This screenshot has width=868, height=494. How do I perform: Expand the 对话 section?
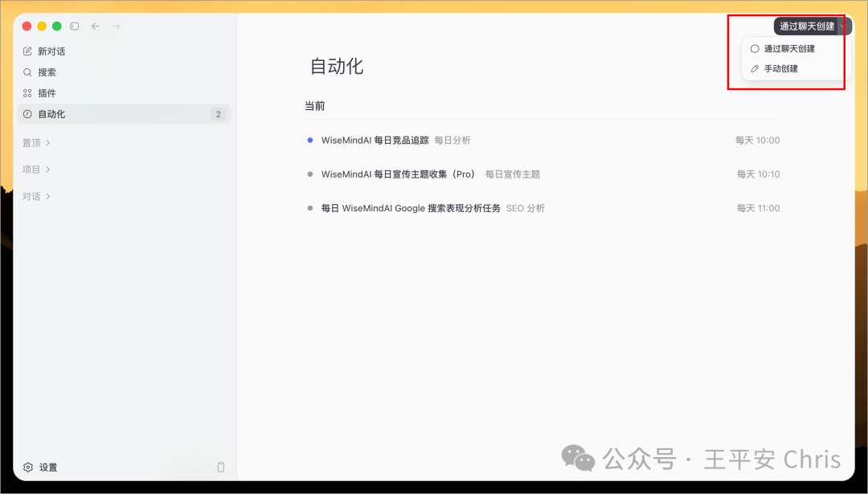click(36, 196)
